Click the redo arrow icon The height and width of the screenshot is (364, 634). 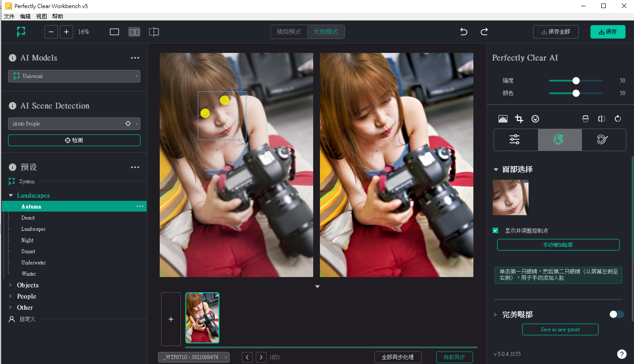click(x=484, y=32)
